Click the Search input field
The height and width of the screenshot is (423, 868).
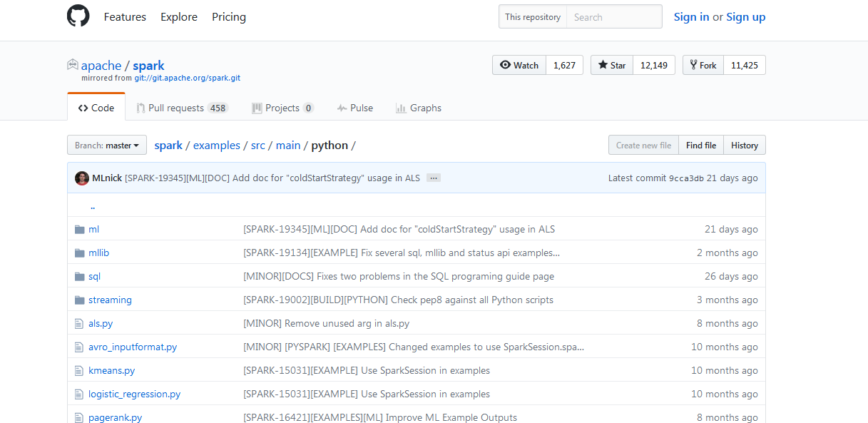614,17
